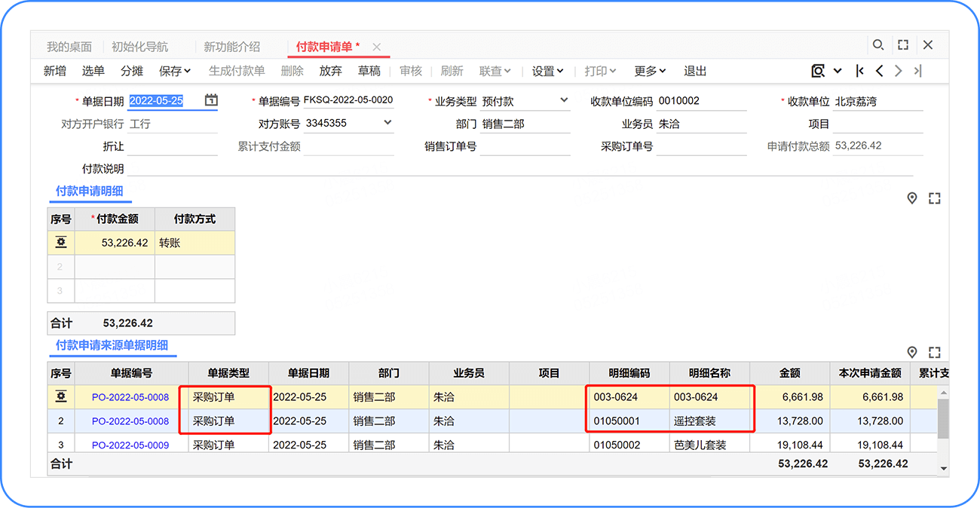Switch to the 我的桌面 tab
The height and width of the screenshot is (508, 980).
pyautogui.click(x=69, y=47)
